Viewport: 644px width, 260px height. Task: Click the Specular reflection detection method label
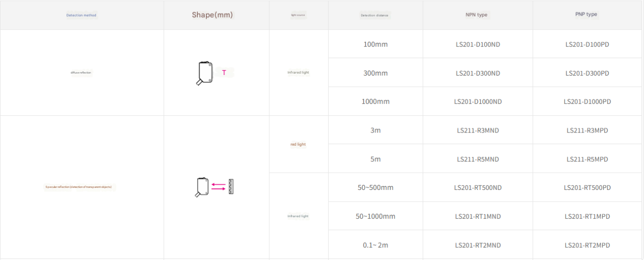(x=79, y=187)
